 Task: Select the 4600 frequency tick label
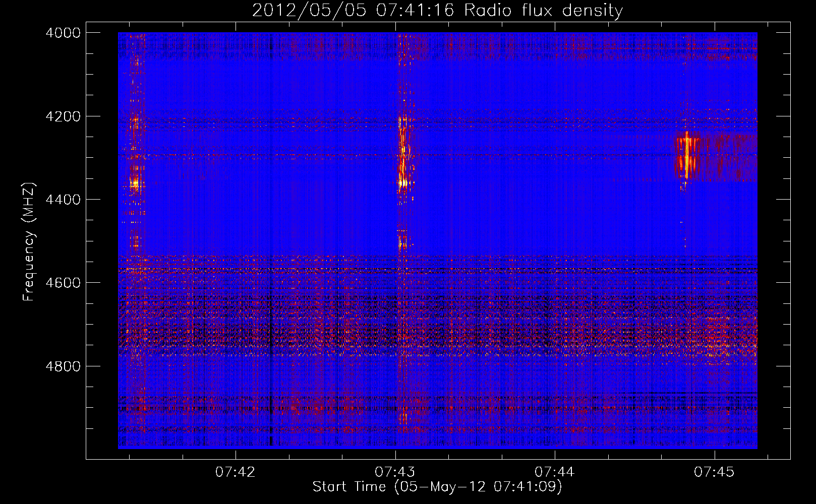pos(63,283)
